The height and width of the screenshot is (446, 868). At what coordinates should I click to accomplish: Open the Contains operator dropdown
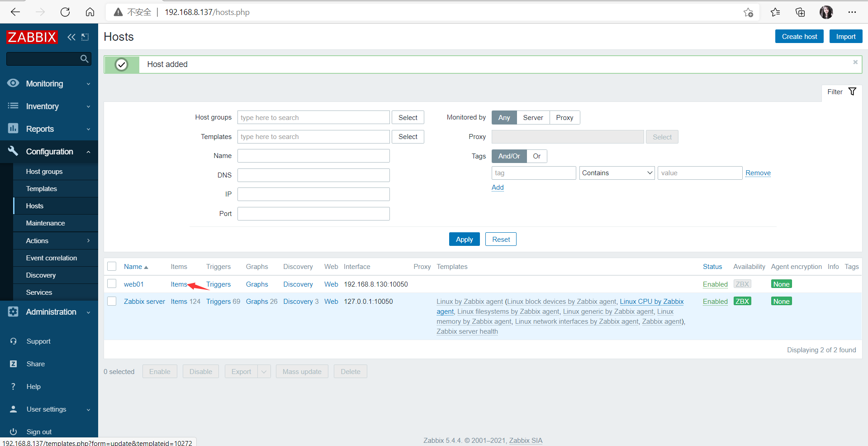click(616, 173)
